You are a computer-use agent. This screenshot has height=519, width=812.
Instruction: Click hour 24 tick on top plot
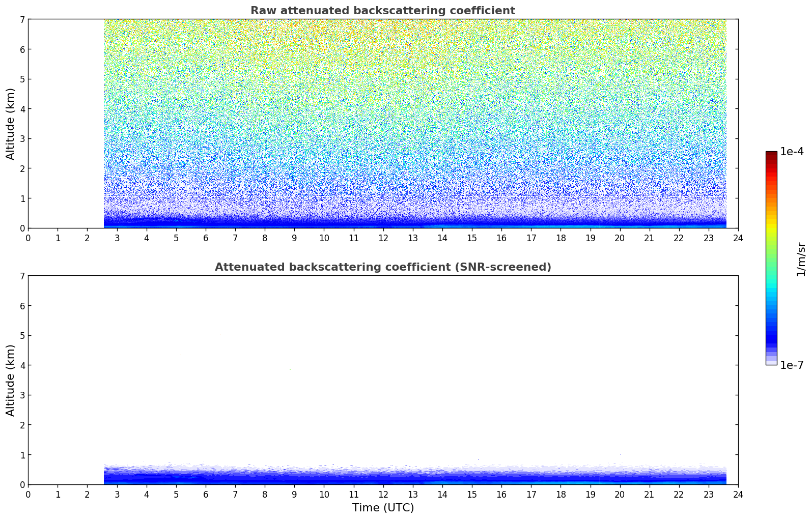coord(738,238)
